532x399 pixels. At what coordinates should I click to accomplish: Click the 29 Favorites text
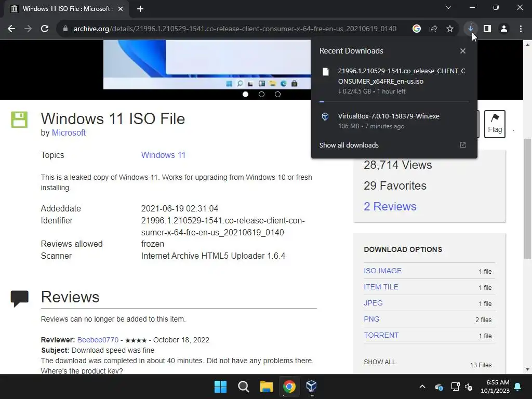point(395,185)
